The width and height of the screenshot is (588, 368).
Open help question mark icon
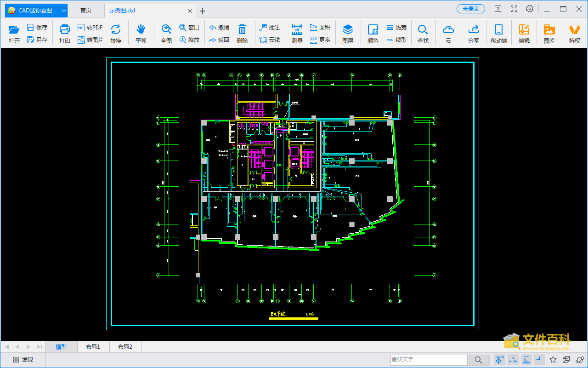(x=498, y=9)
